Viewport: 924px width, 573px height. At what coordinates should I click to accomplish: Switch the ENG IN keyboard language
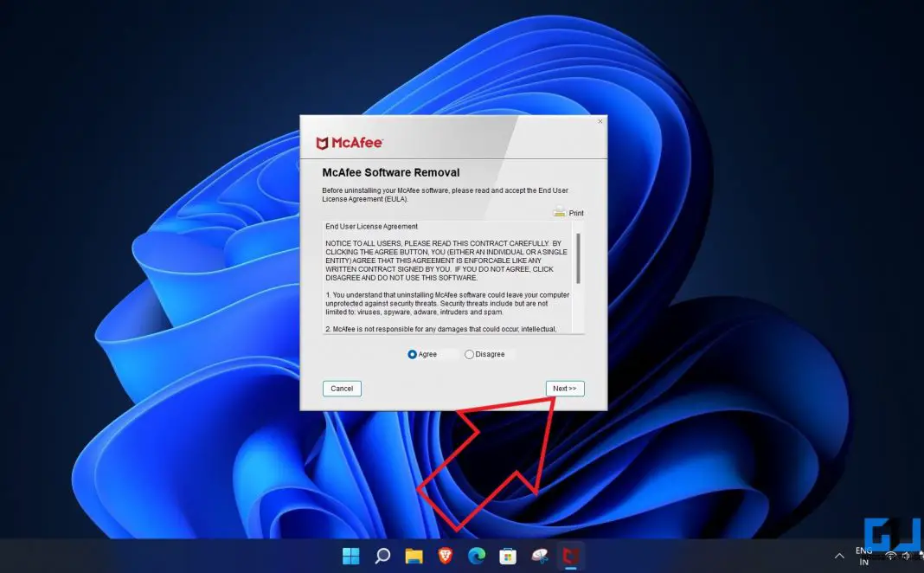point(863,556)
